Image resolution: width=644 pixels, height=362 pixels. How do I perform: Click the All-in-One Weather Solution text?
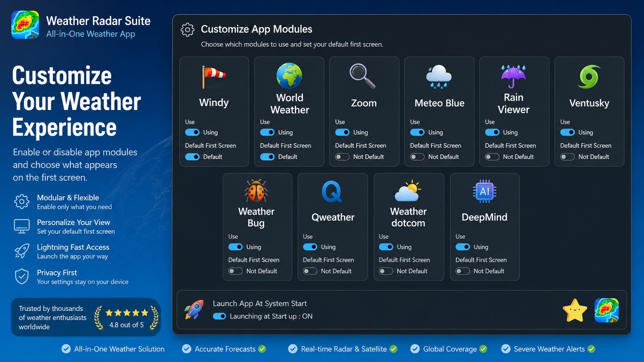[119, 349]
